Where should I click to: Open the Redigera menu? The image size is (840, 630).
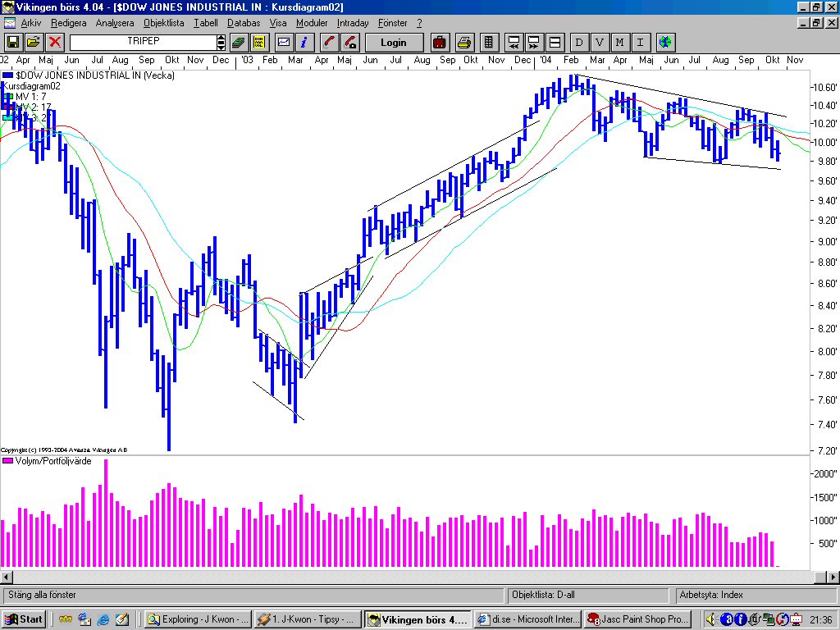pyautogui.click(x=69, y=23)
